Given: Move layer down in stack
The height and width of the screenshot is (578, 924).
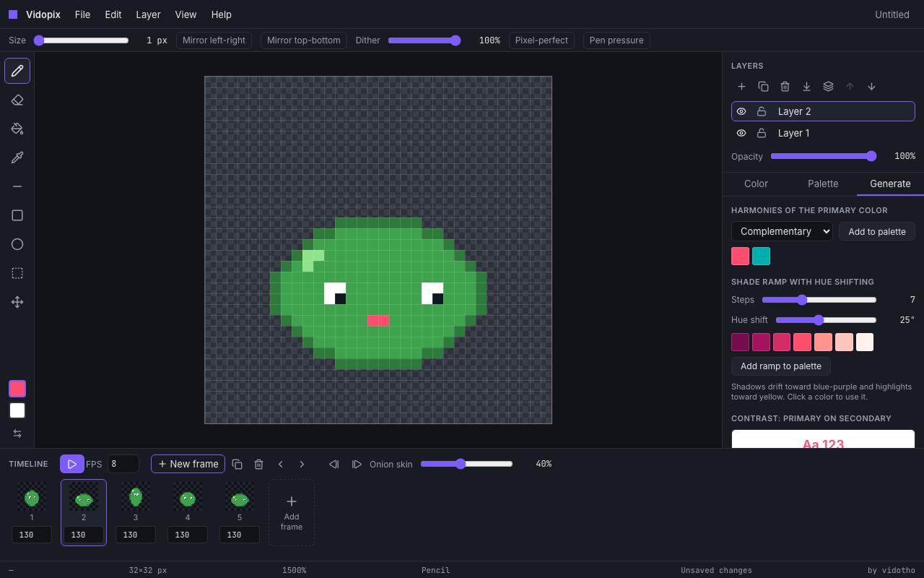Looking at the screenshot, I should point(871,87).
